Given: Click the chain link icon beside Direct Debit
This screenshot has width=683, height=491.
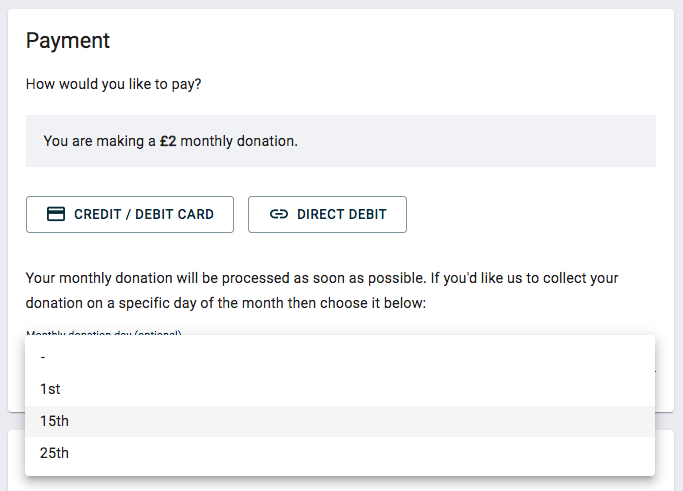Looking at the screenshot, I should pyautogui.click(x=279, y=214).
